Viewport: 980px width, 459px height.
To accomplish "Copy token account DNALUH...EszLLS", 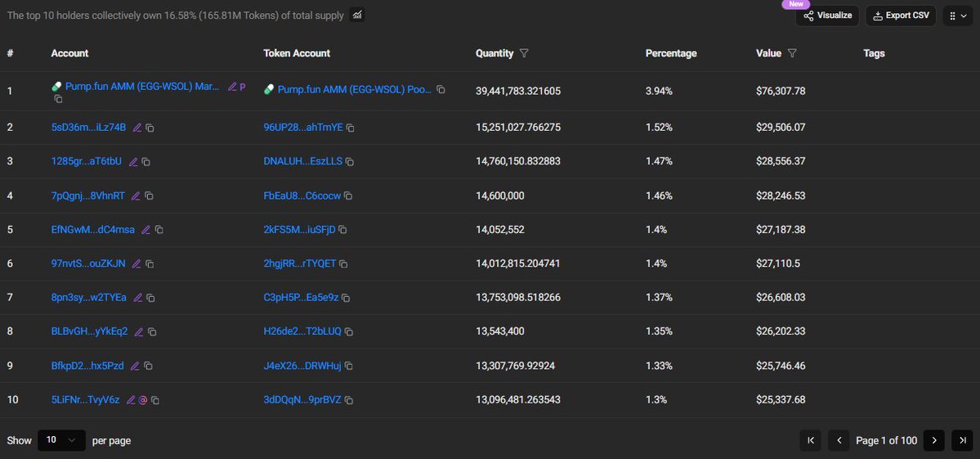I will point(349,162).
